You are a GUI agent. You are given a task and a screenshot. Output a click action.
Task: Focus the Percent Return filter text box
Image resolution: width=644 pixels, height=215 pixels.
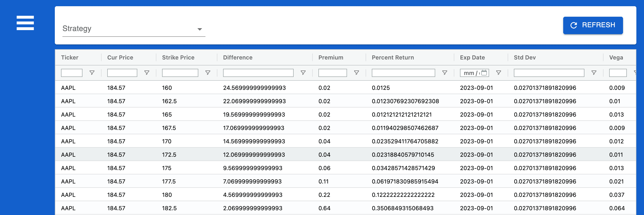[x=403, y=73]
